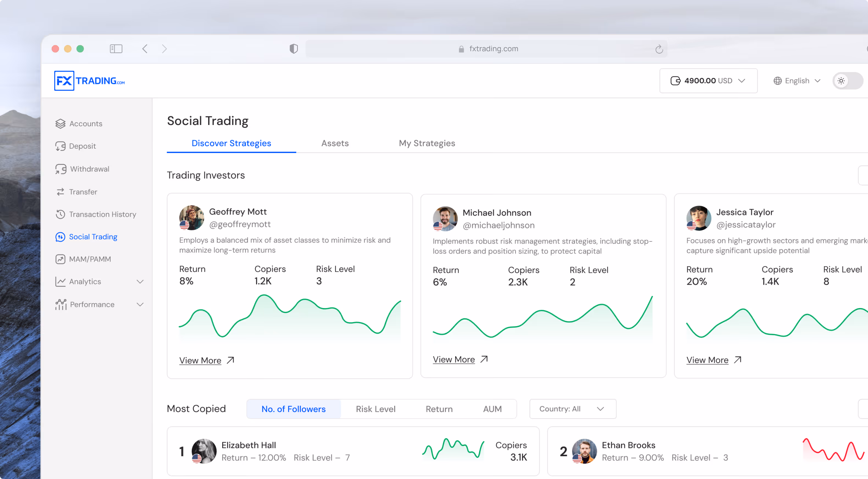Click Jessica Taylor's profile avatar
This screenshot has height=479, width=868.
699,218
